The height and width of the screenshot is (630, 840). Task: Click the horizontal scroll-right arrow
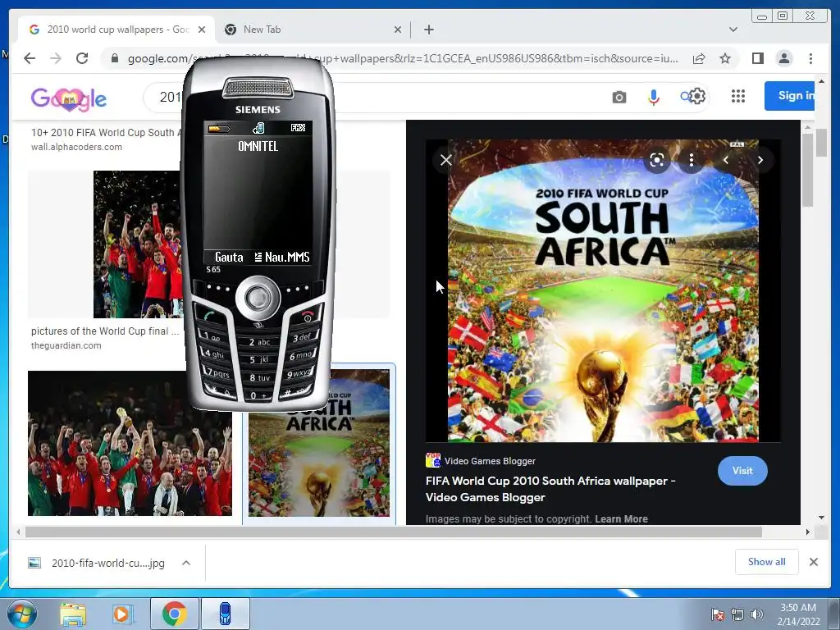[x=808, y=532]
